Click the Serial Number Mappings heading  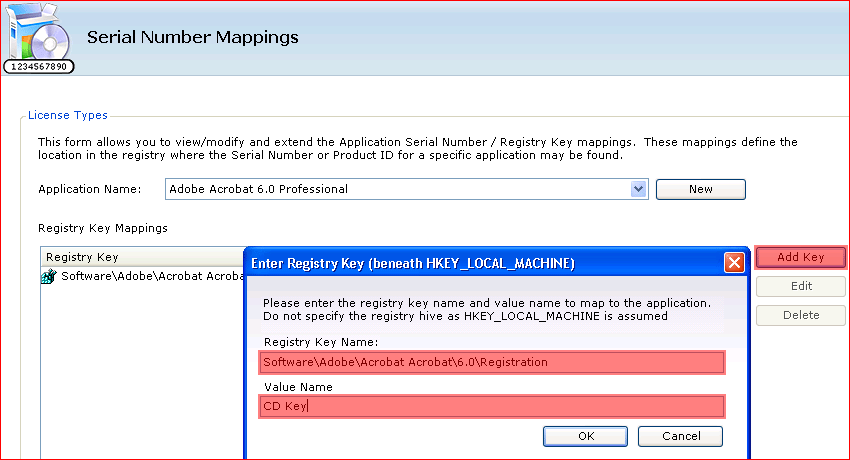tap(192, 37)
